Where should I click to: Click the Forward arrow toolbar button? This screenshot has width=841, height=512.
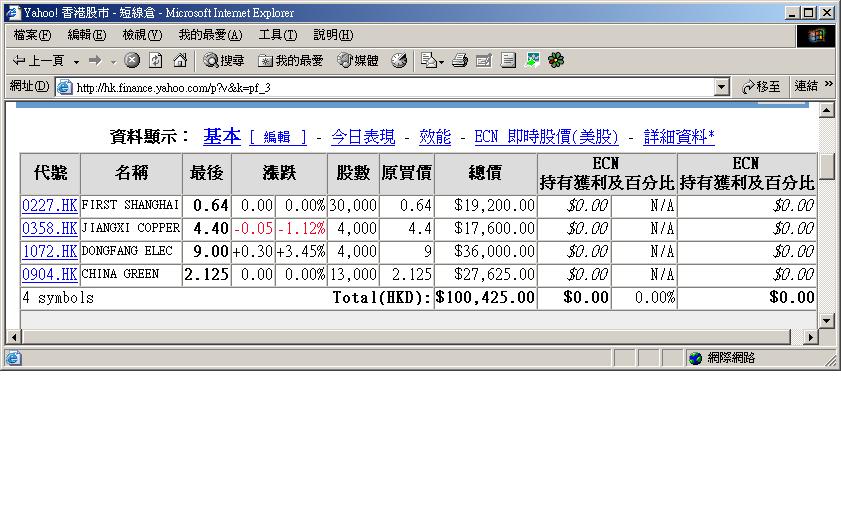(x=95, y=61)
